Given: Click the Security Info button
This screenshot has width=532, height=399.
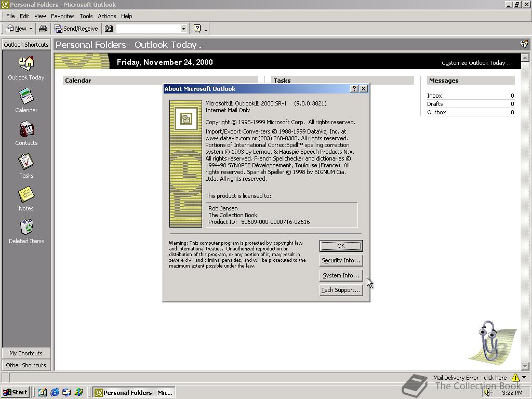Looking at the screenshot, I should (x=341, y=261).
